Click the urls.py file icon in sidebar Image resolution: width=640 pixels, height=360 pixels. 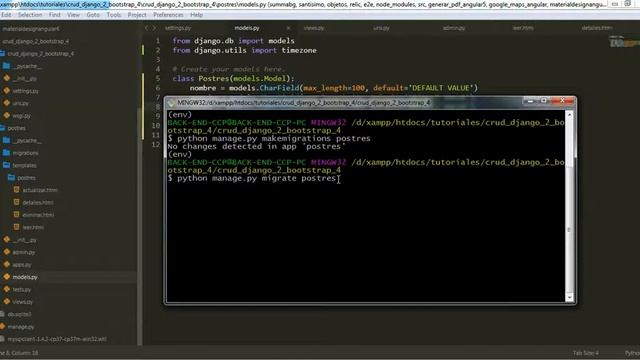pos(7,103)
